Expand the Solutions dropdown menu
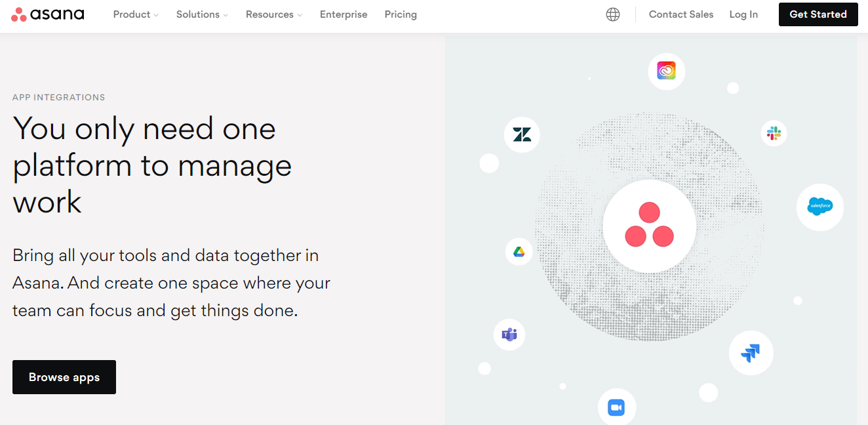The width and height of the screenshot is (868, 425). point(202,14)
